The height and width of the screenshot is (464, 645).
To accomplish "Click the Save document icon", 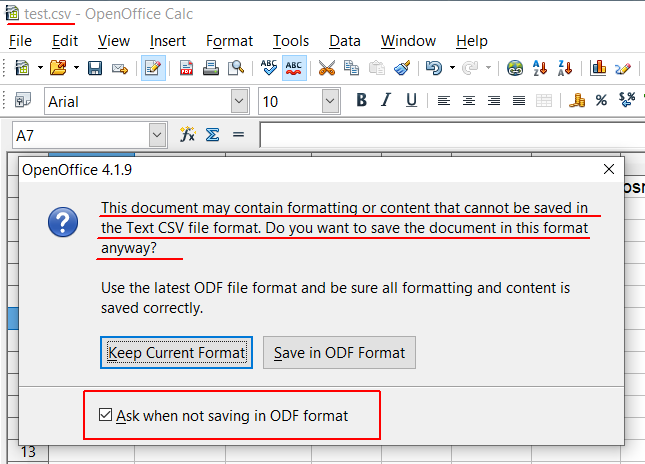I will [95, 68].
